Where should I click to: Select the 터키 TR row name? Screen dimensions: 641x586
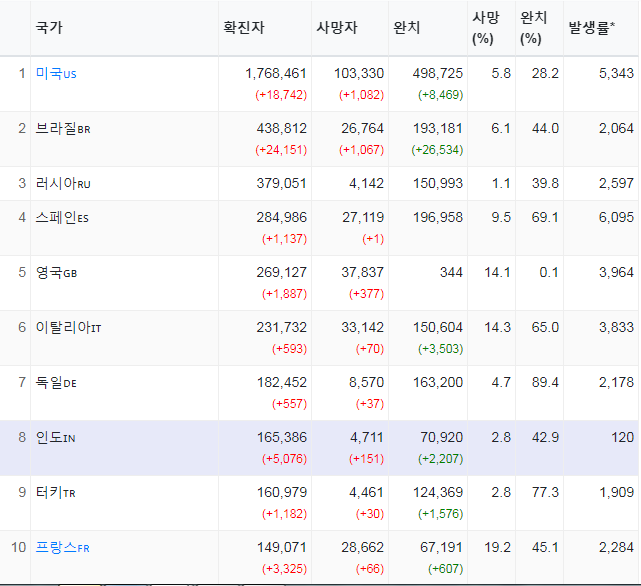click(55, 492)
